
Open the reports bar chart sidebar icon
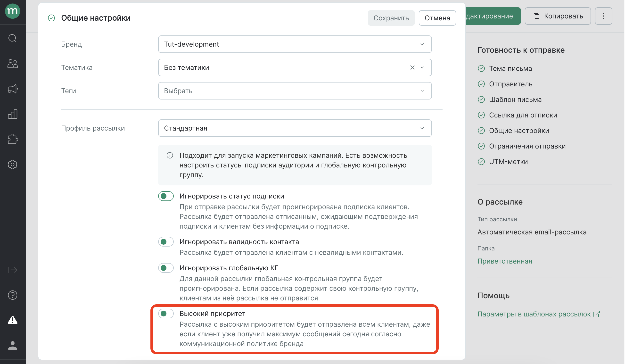[13, 114]
